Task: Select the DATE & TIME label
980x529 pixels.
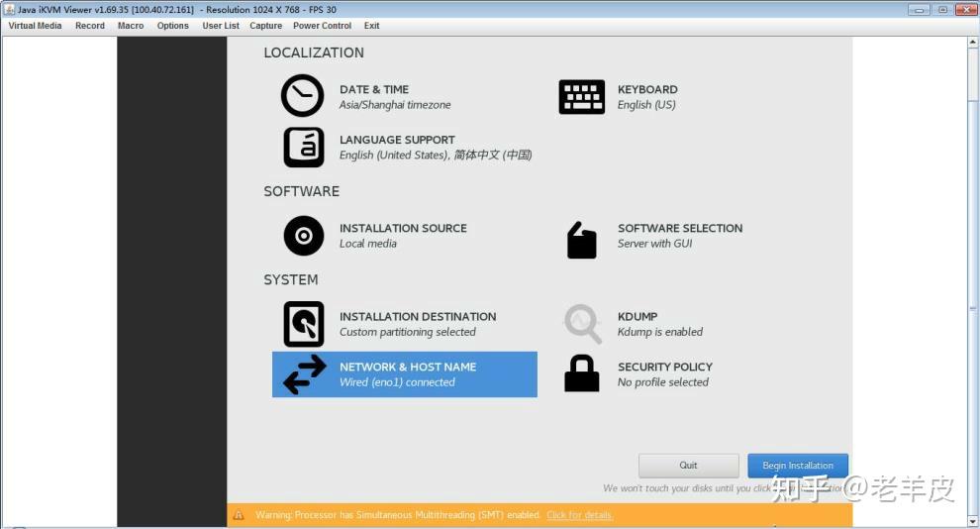Action: (374, 89)
